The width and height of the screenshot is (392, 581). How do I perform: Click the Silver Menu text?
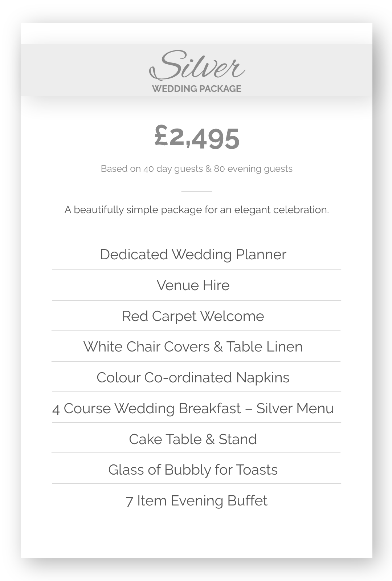[295, 409]
